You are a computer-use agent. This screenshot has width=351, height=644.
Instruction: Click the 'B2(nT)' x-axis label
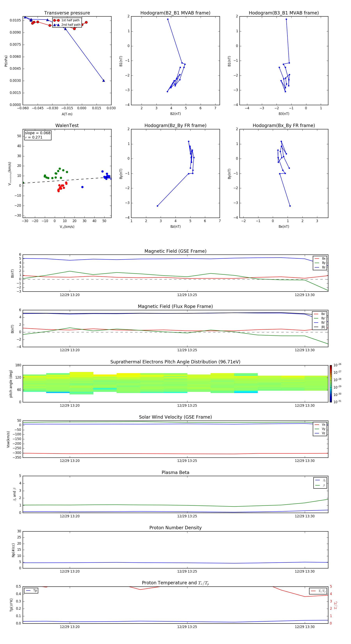pyautogui.click(x=175, y=114)
